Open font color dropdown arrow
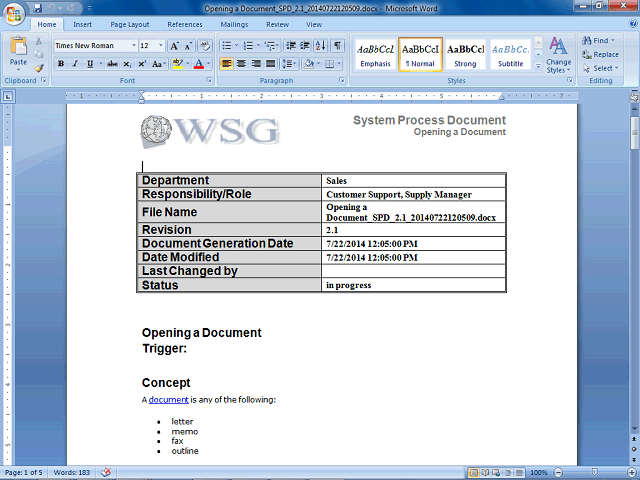Image resolution: width=640 pixels, height=480 pixels. [x=209, y=64]
